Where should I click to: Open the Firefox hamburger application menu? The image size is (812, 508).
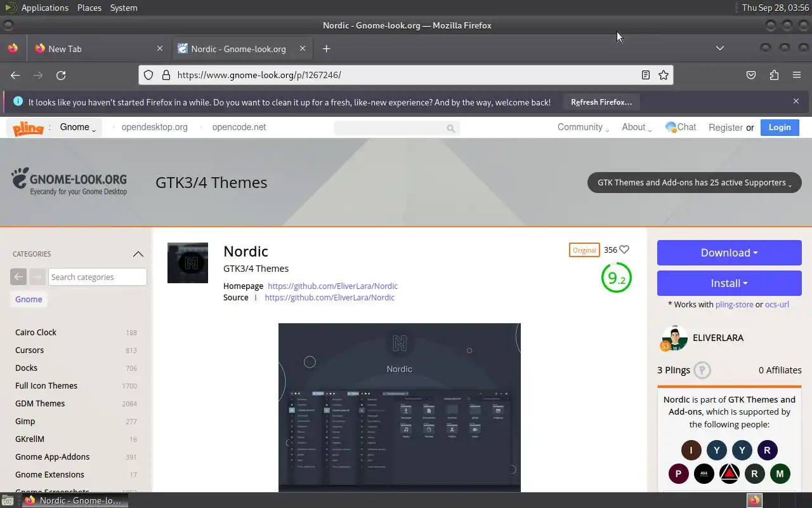[797, 75]
